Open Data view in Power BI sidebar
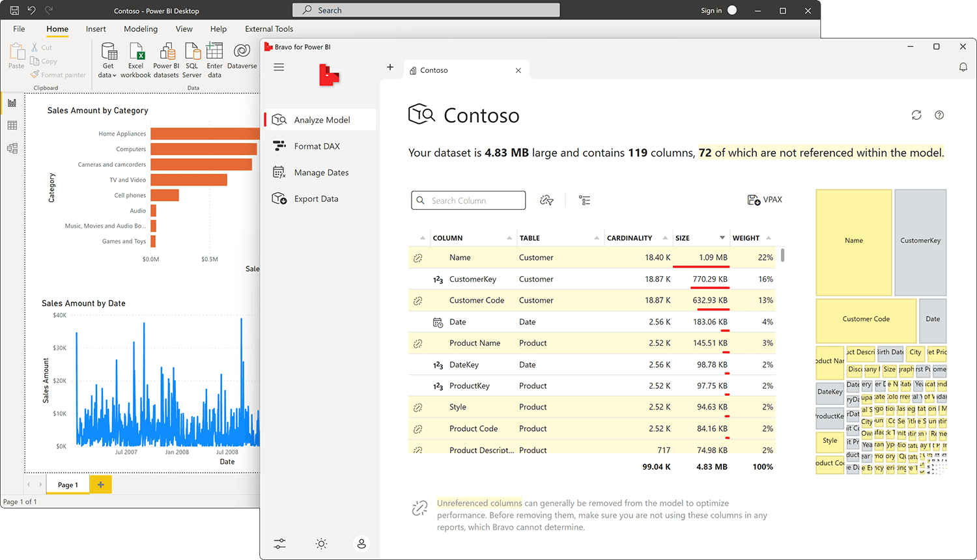 coord(12,125)
